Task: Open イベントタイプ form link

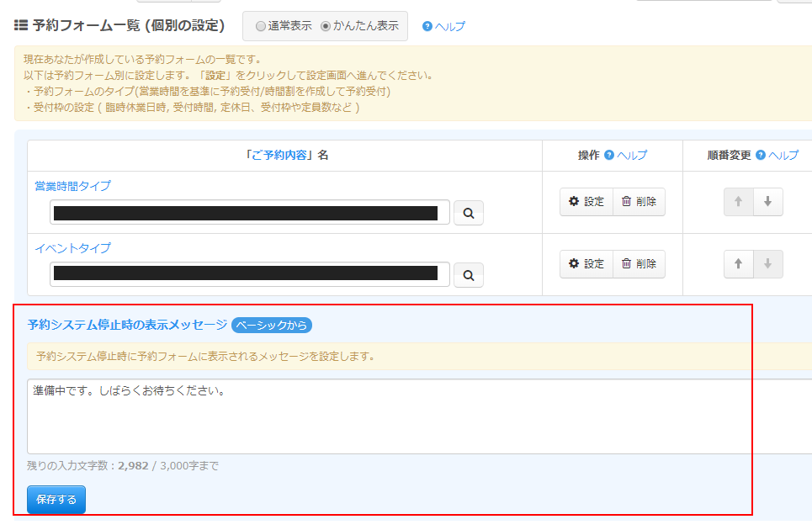Action: pyautogui.click(x=72, y=248)
